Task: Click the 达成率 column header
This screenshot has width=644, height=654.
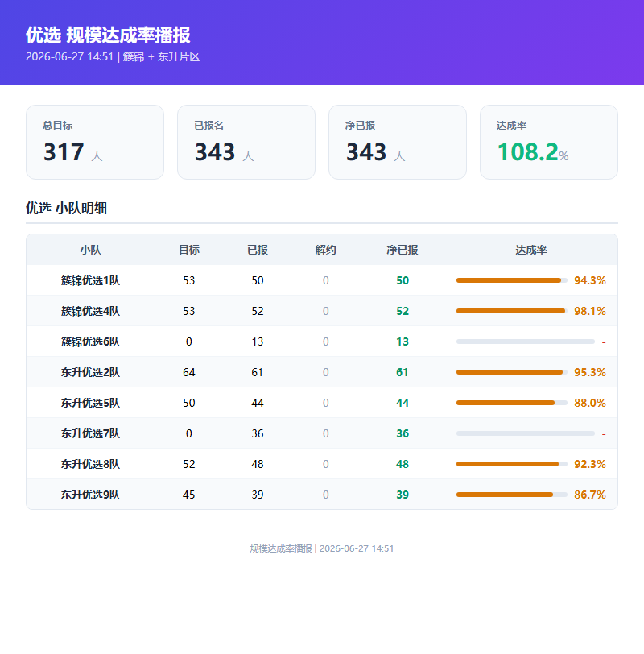Action: point(531,250)
